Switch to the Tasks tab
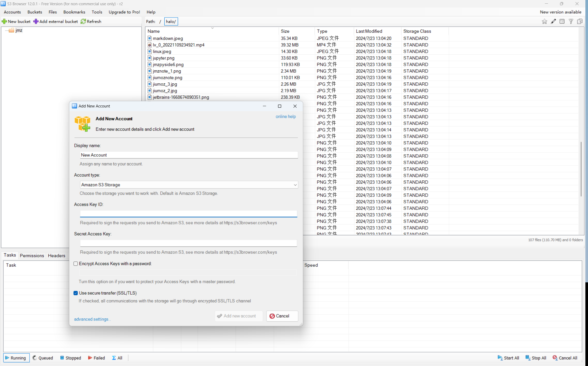 pos(10,255)
